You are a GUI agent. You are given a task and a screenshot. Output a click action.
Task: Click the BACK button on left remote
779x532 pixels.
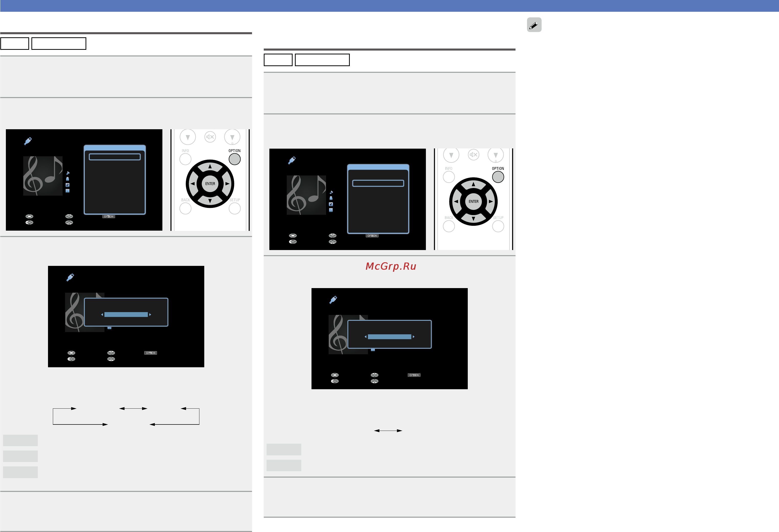pyautogui.click(x=185, y=208)
